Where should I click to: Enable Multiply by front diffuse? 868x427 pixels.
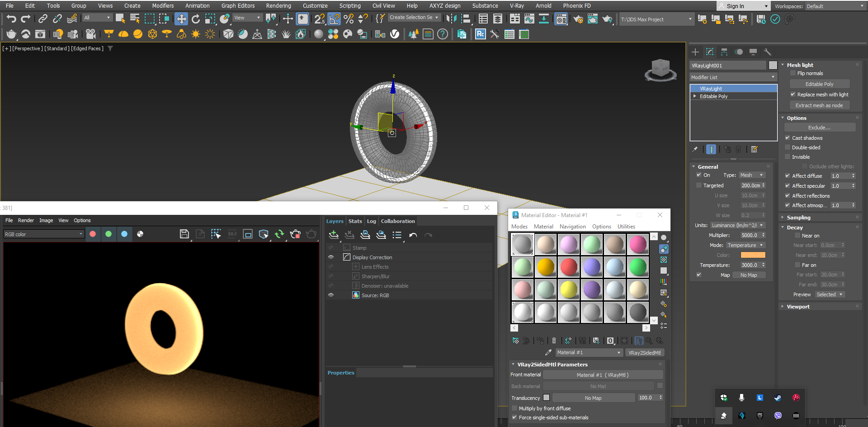pos(514,408)
